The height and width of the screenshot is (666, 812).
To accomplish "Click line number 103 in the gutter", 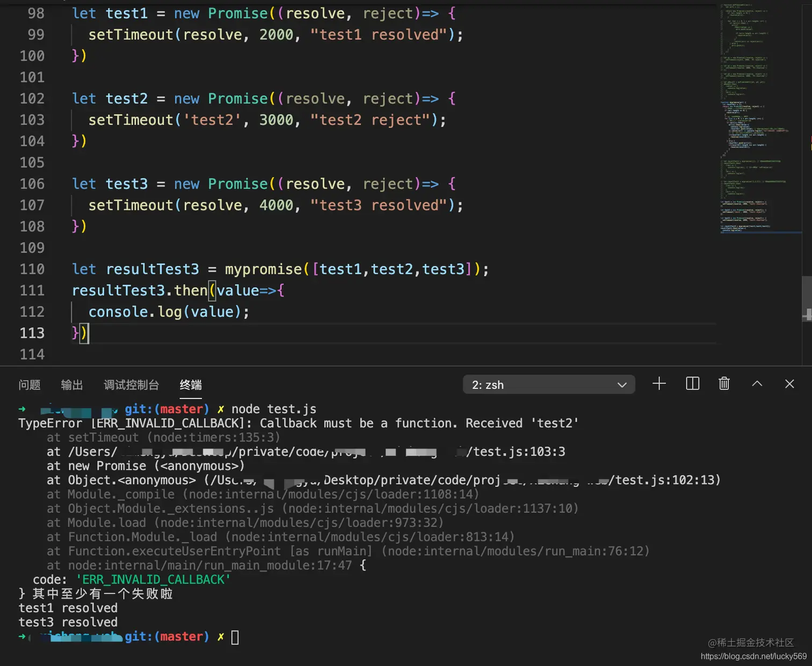I will click(x=32, y=120).
